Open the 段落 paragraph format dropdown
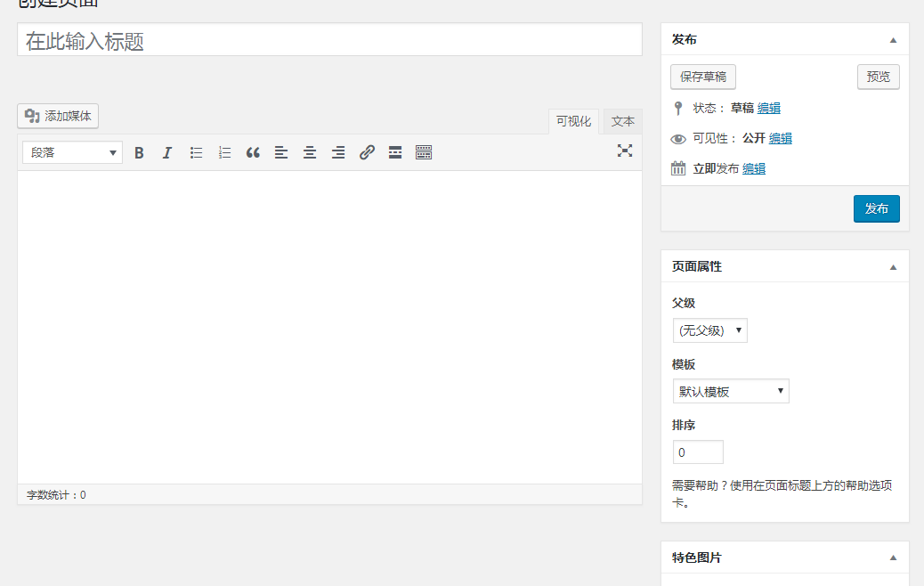 point(72,152)
